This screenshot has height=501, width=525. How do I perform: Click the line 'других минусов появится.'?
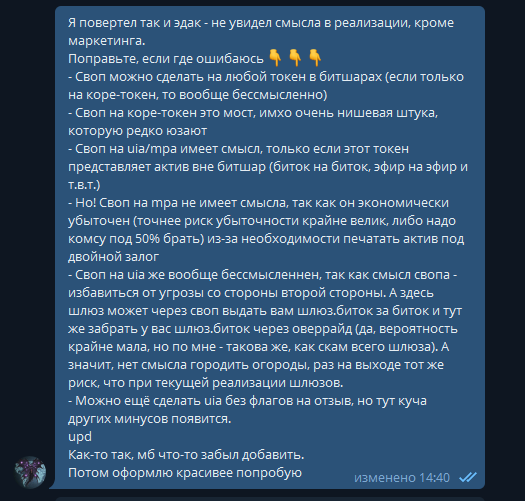click(150, 419)
